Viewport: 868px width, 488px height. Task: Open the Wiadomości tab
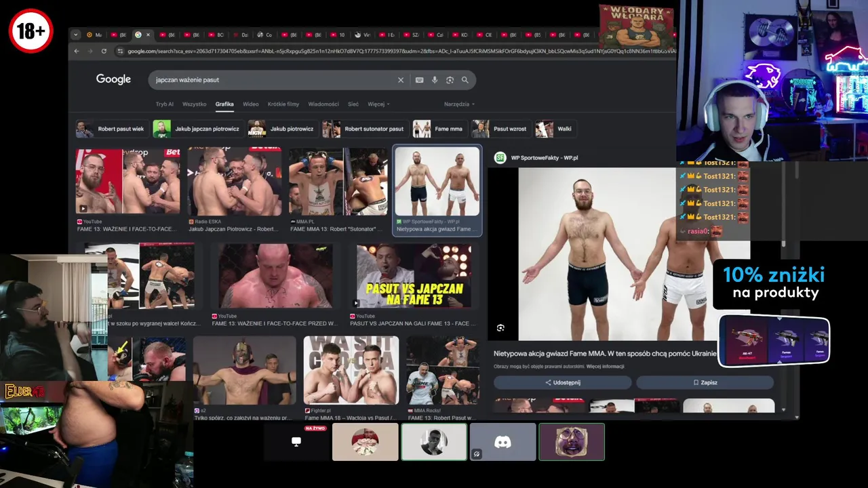point(323,104)
